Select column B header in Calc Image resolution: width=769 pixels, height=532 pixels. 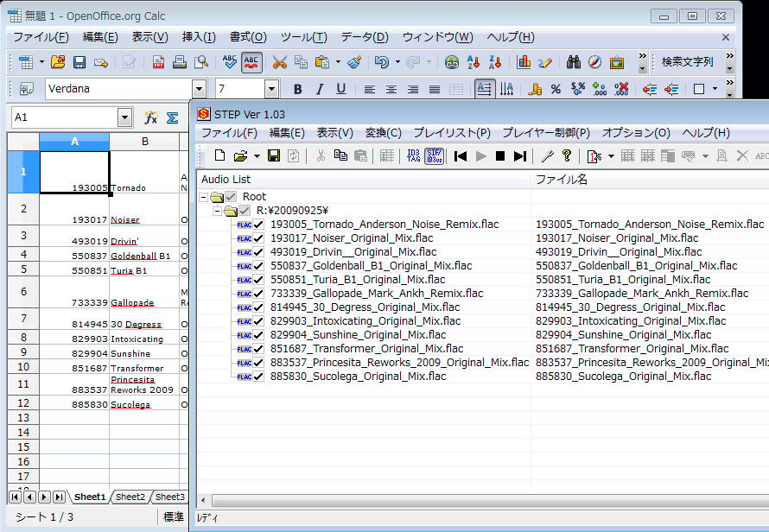click(x=144, y=142)
